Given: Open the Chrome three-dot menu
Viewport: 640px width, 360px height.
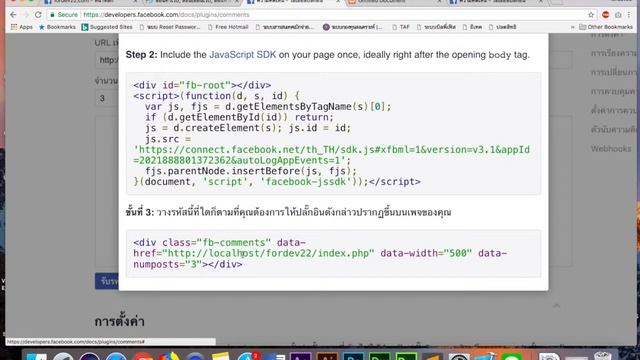Looking at the screenshot, I should [x=629, y=15].
